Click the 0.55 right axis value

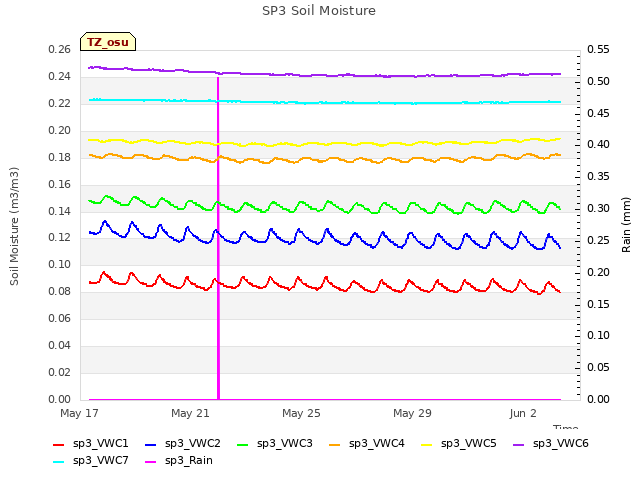[598, 49]
